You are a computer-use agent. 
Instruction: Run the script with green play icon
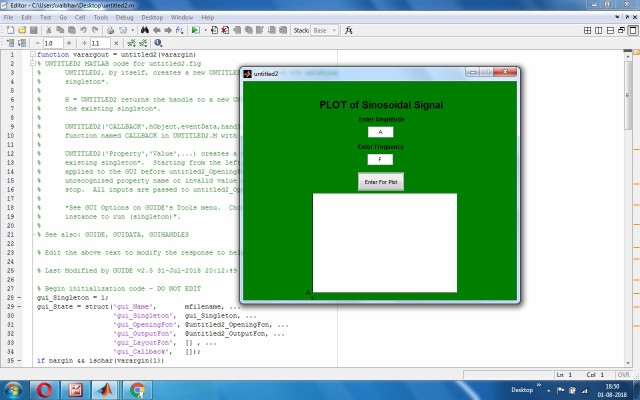195,31
